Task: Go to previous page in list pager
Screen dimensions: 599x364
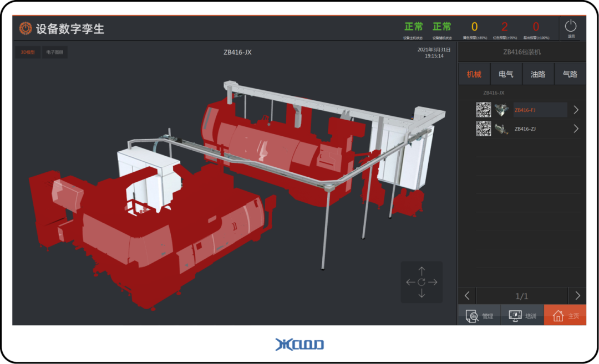Action: coord(467,295)
